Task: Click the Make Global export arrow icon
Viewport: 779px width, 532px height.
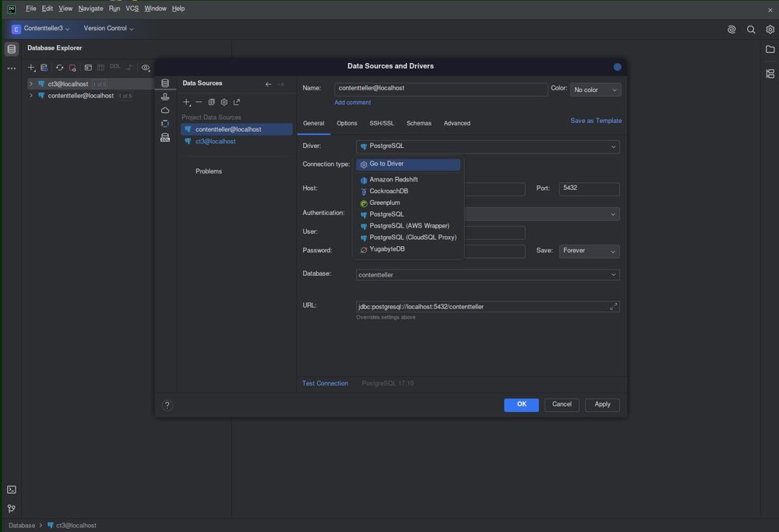Action: (x=237, y=102)
